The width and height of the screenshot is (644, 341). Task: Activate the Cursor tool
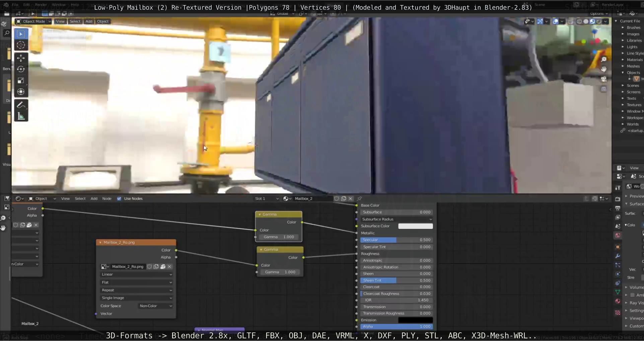pos(21,45)
